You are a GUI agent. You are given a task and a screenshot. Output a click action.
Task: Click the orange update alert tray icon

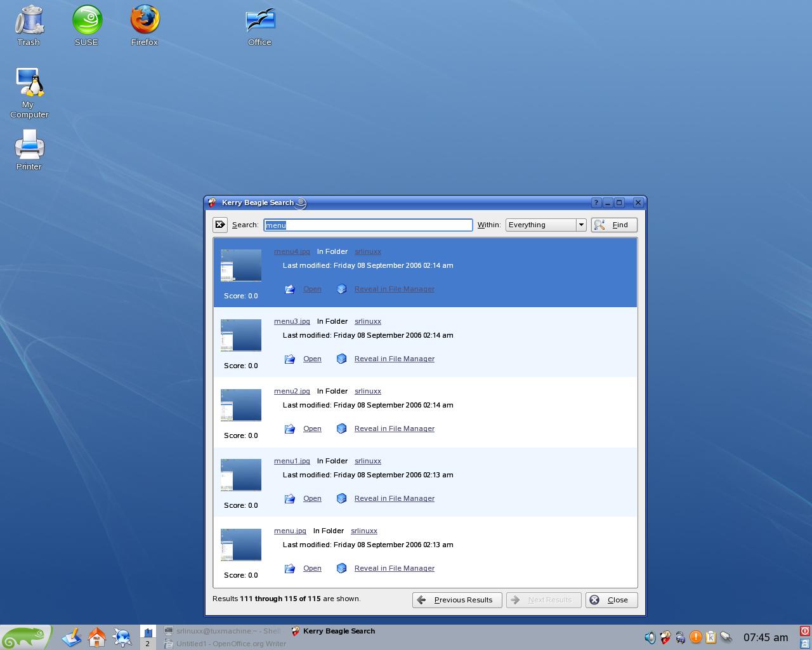(695, 637)
